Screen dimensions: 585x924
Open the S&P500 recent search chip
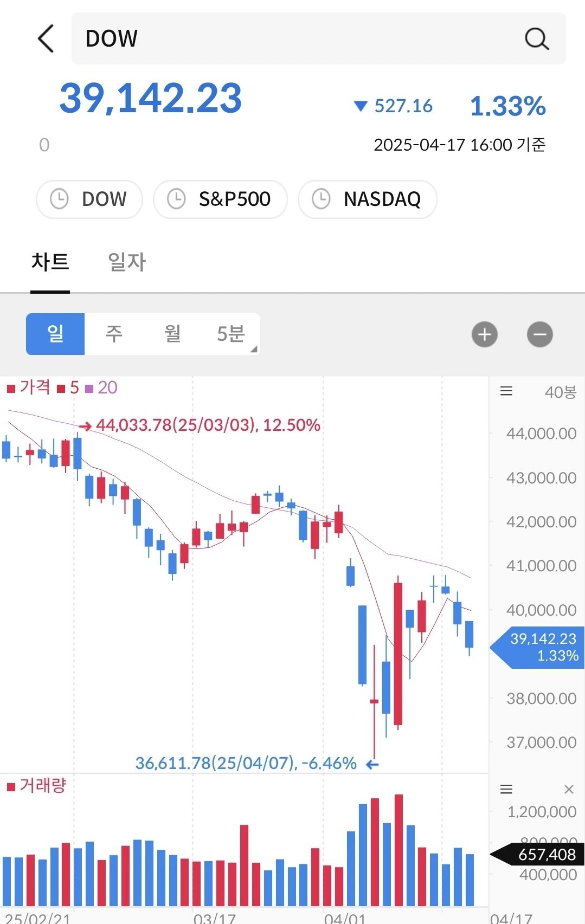tap(220, 199)
